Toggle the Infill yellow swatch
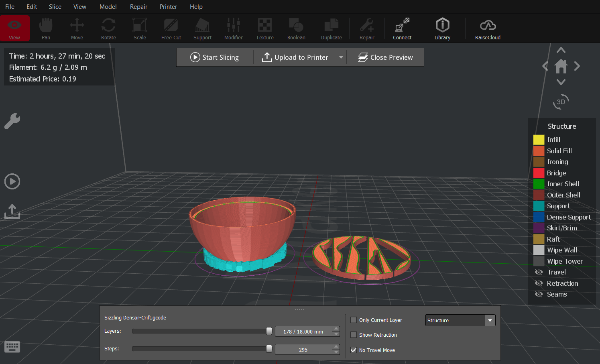 (x=539, y=140)
